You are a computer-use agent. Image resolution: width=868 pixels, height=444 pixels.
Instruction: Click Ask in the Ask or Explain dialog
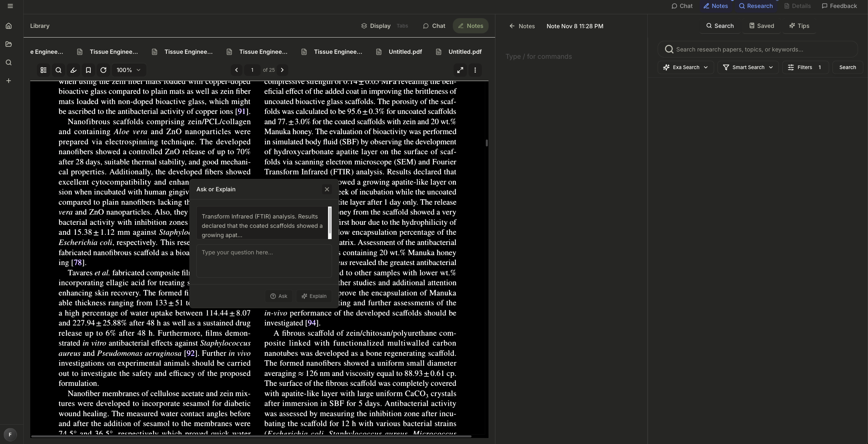(x=278, y=296)
